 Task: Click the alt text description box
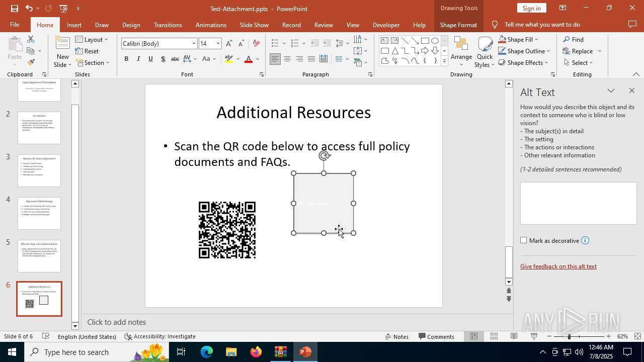[578, 203]
